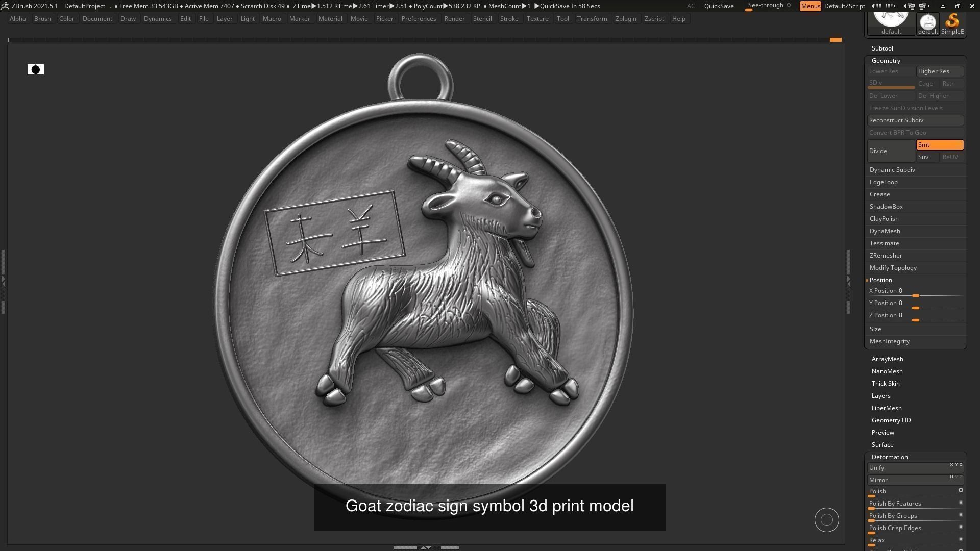This screenshot has width=980, height=551.
Task: Expand the EdgeLoop section
Action: [x=884, y=182]
